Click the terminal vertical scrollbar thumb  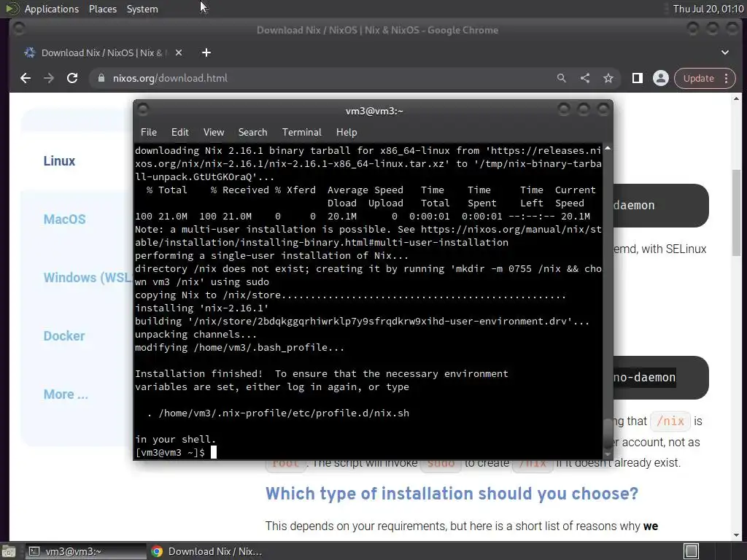[x=608, y=433]
